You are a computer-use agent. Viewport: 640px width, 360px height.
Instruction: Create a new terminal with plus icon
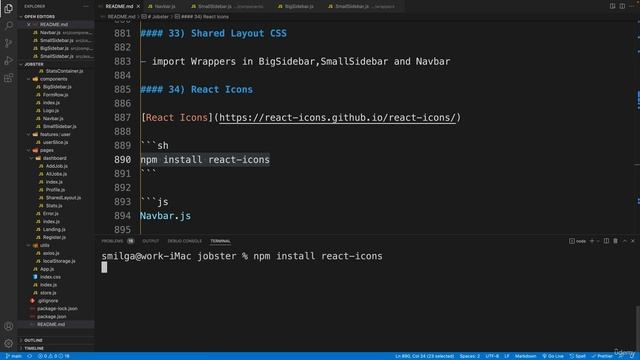click(x=592, y=241)
